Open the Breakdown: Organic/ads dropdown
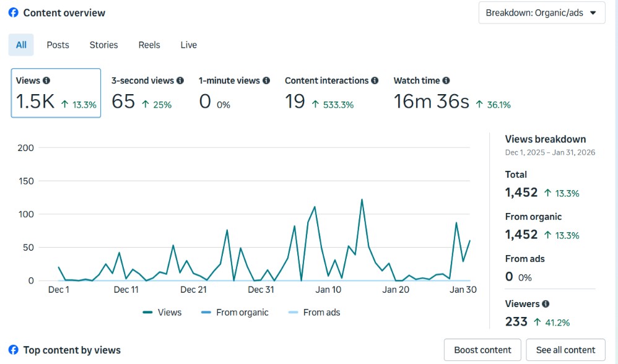Screen dimensions: 618x364 point(542,13)
